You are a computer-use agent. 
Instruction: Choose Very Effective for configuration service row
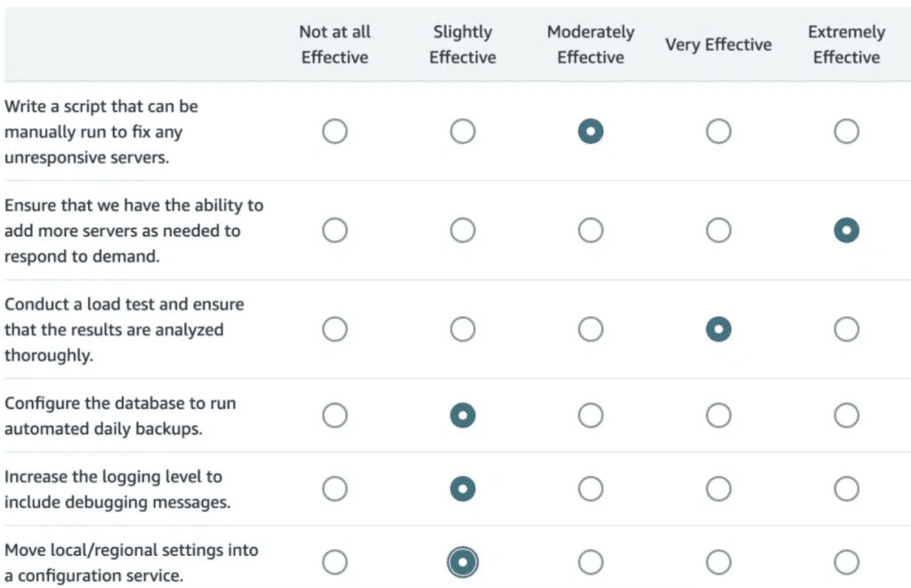coord(718,562)
